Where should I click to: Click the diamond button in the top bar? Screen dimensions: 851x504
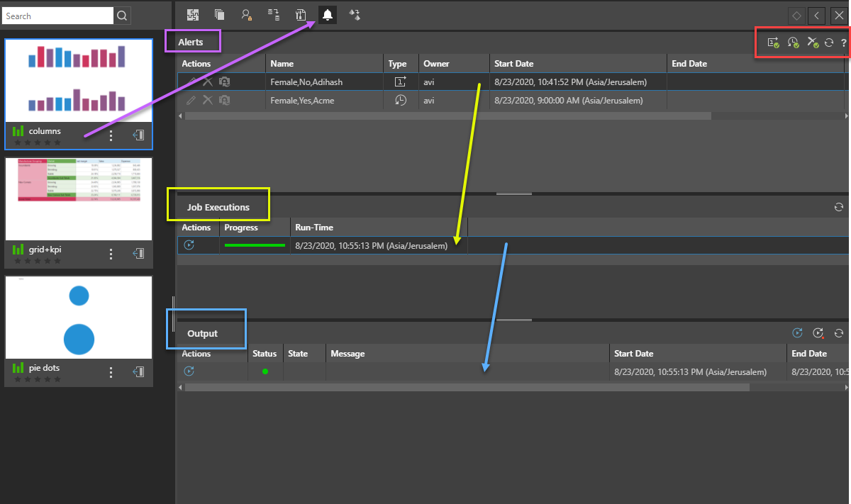[797, 15]
